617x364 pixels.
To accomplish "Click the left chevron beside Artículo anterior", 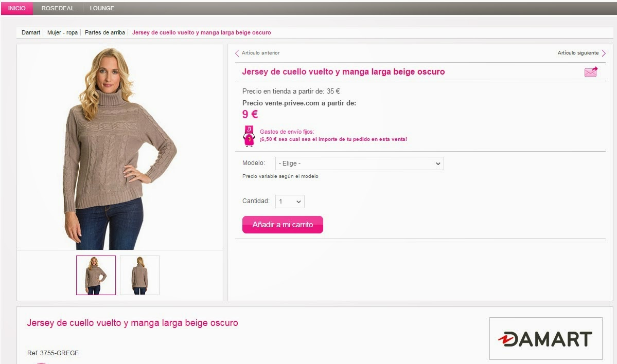I will (237, 53).
